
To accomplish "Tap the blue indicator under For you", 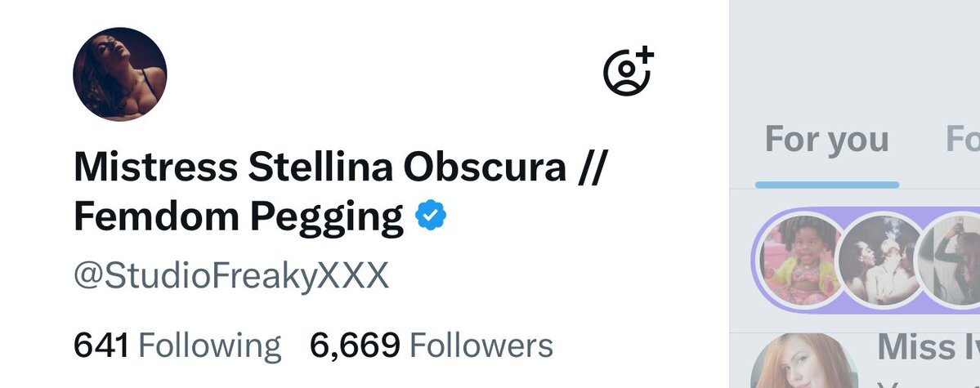I will coord(827,185).
